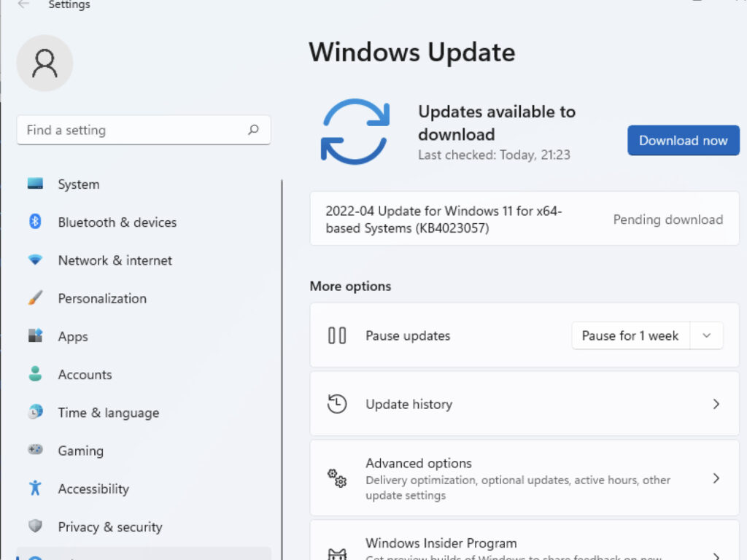Click the Accessibility figure icon

35,489
